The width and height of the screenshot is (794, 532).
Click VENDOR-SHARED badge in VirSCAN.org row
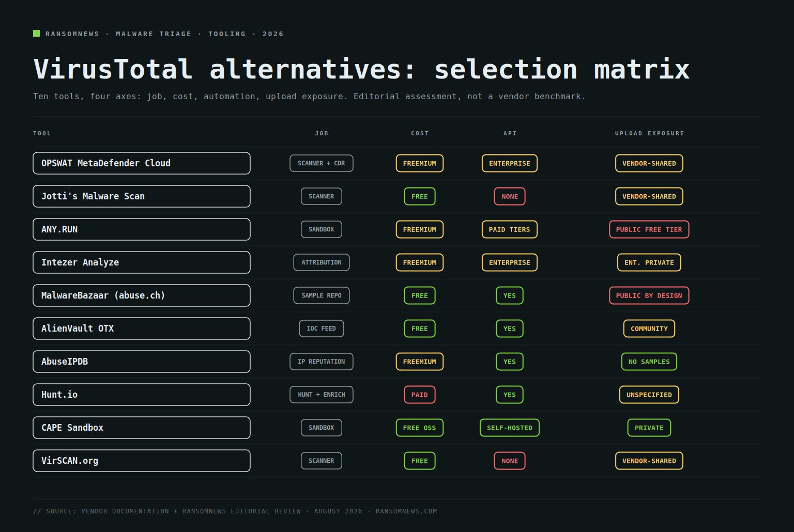(x=649, y=461)
